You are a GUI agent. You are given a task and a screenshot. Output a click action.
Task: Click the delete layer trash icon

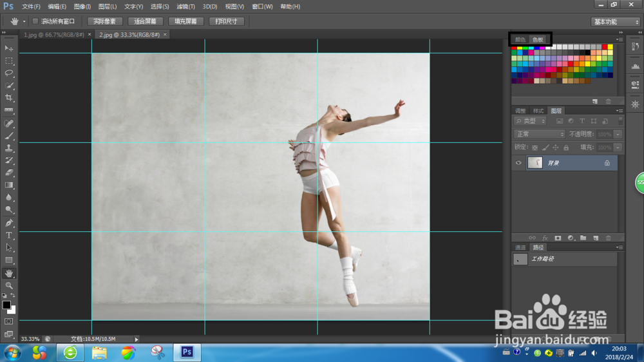pyautogui.click(x=607, y=238)
